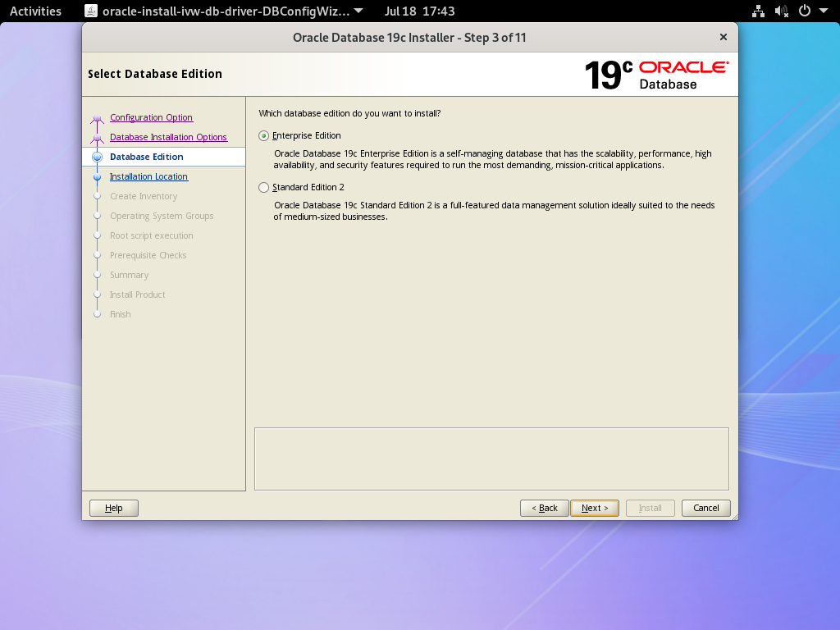
Task: Click the muted volume icon in top bar
Action: (782, 11)
